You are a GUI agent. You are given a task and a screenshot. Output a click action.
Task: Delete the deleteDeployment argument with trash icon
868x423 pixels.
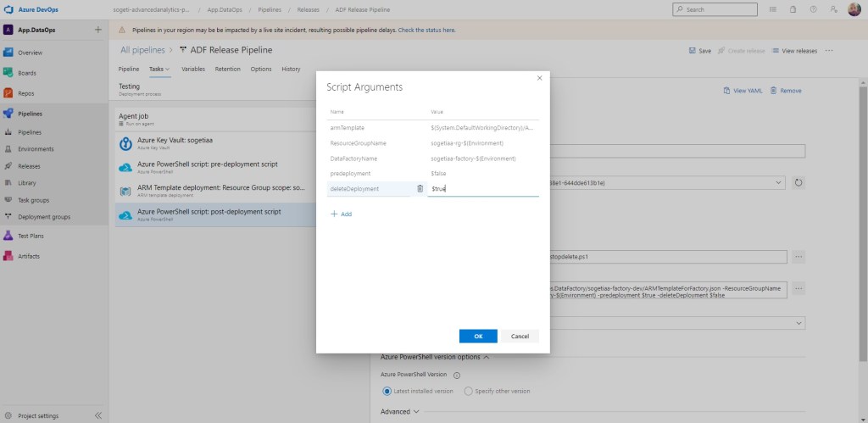(x=420, y=188)
